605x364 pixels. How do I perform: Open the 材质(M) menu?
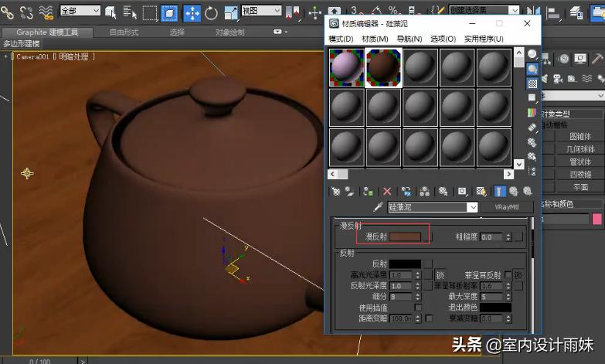click(x=375, y=39)
